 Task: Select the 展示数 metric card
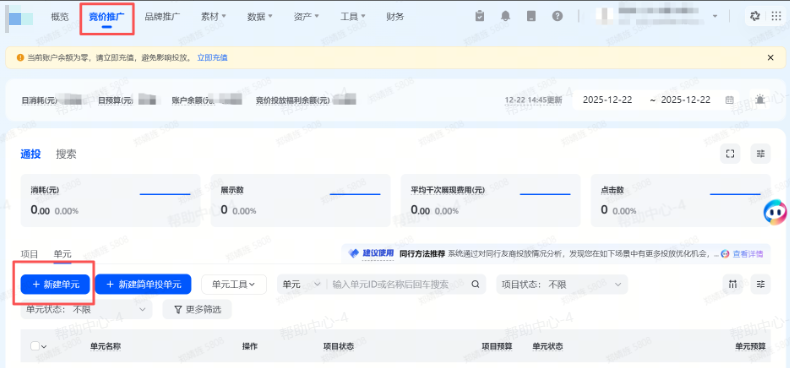[x=300, y=200]
